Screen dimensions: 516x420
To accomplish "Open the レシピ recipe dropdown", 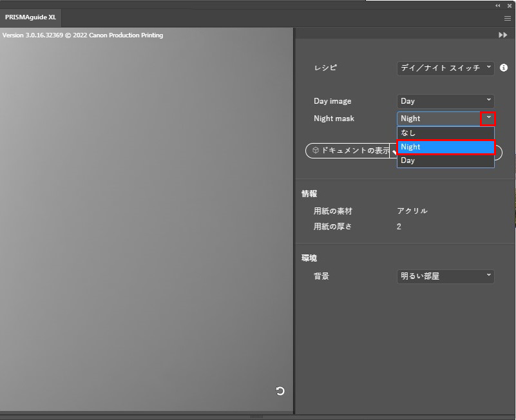I will click(x=446, y=68).
